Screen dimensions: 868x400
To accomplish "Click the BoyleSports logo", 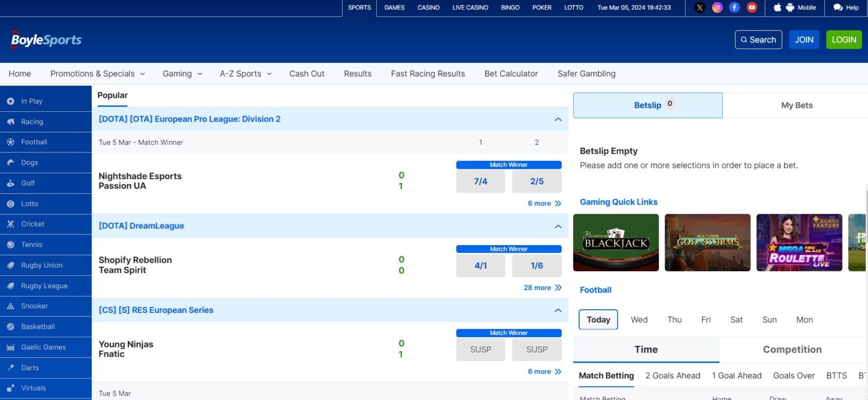I will [x=46, y=40].
